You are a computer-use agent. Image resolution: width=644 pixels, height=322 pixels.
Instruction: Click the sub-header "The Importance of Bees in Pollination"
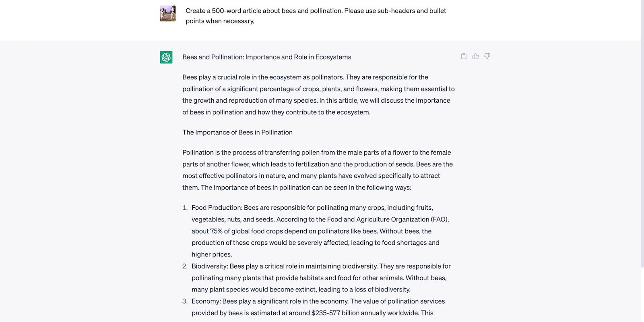coord(237,132)
